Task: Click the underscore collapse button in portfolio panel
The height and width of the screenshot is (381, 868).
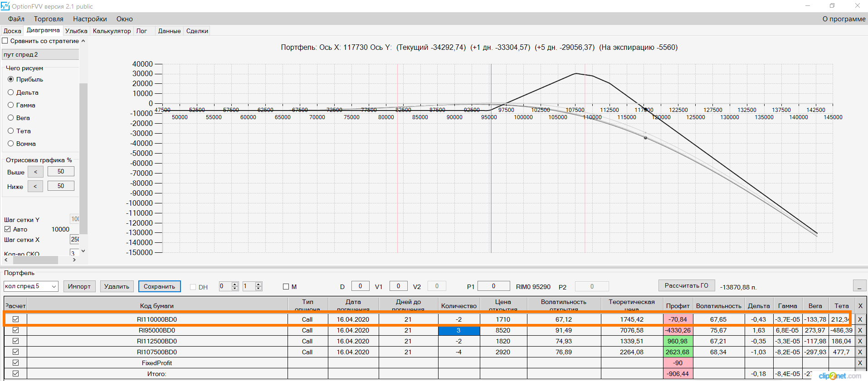Action: [x=859, y=286]
